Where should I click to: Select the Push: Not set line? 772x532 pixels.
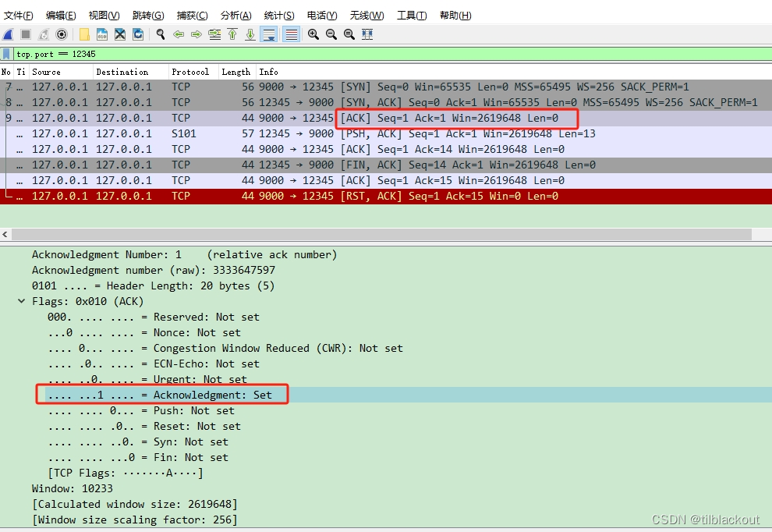point(141,411)
